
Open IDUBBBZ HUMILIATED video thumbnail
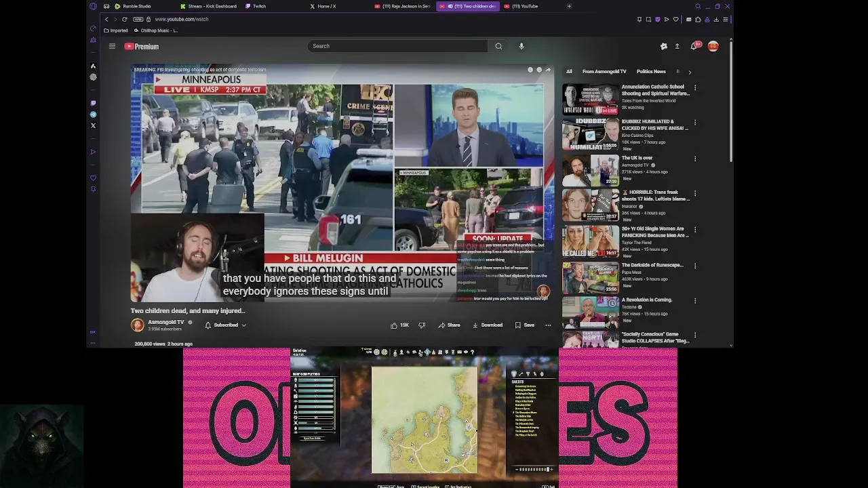click(x=590, y=135)
